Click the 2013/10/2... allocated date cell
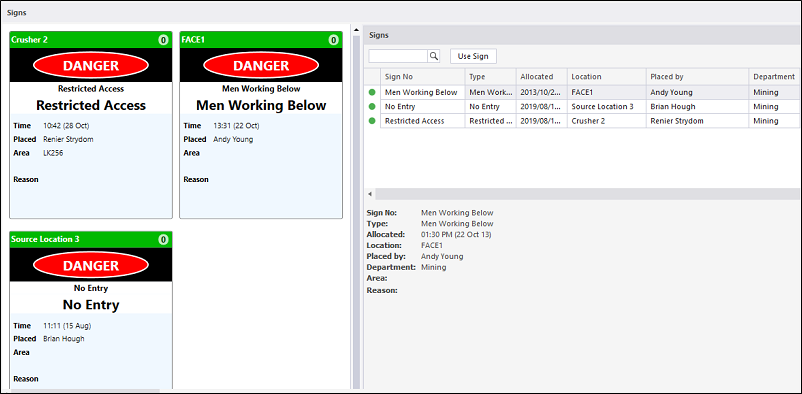 click(542, 93)
